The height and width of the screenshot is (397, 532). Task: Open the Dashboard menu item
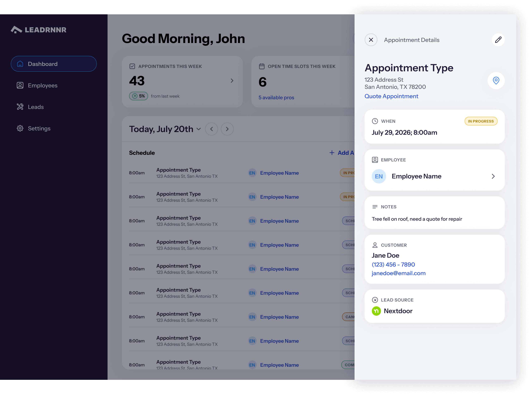tap(54, 64)
